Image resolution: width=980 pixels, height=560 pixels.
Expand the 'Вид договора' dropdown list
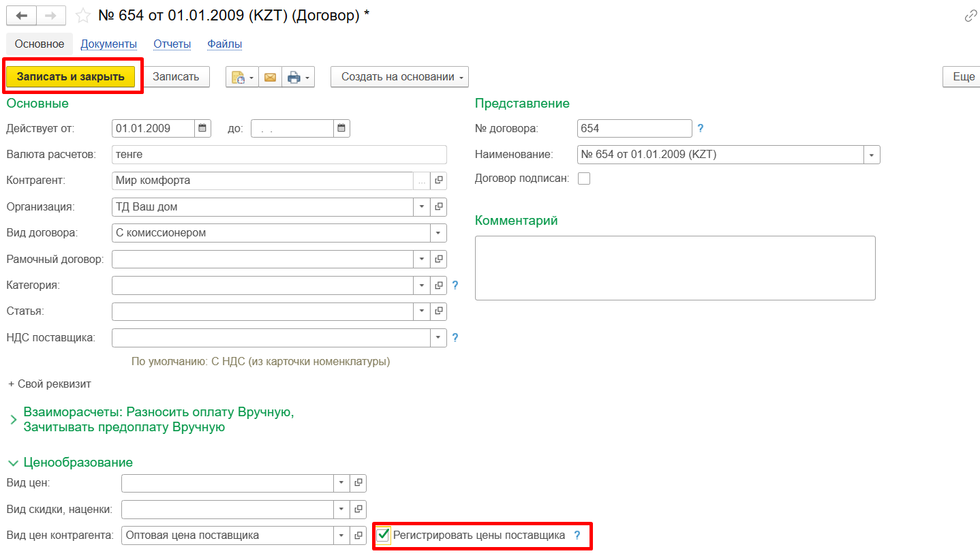(x=438, y=233)
